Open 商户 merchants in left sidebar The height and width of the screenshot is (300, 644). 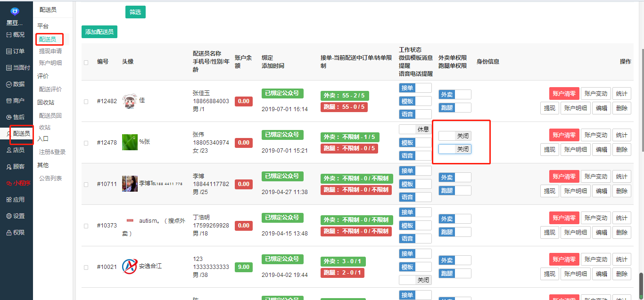16,101
